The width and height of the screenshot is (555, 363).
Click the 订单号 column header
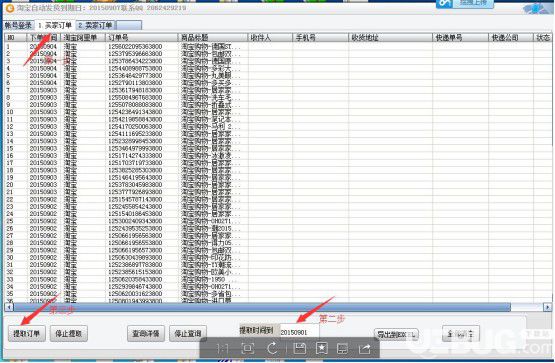141,38
